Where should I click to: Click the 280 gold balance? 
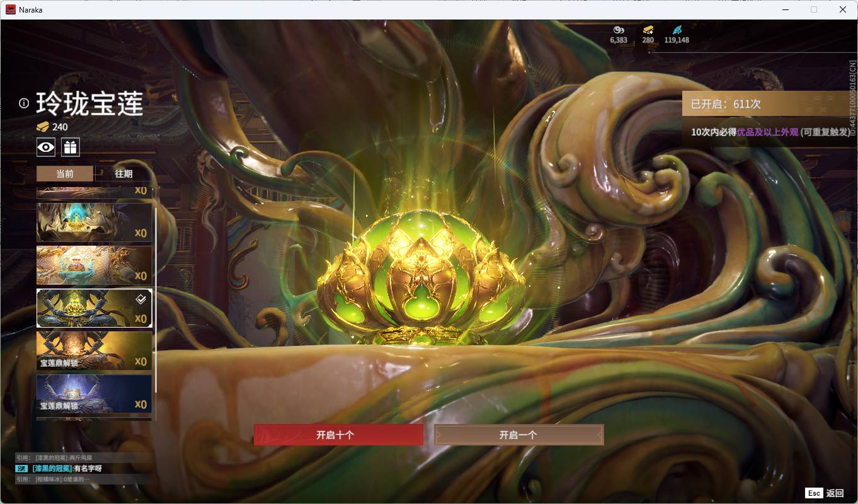[648, 40]
